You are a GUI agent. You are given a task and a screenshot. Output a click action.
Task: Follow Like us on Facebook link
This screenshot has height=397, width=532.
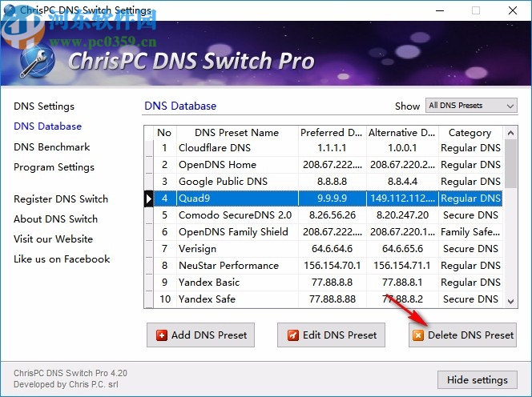point(62,259)
